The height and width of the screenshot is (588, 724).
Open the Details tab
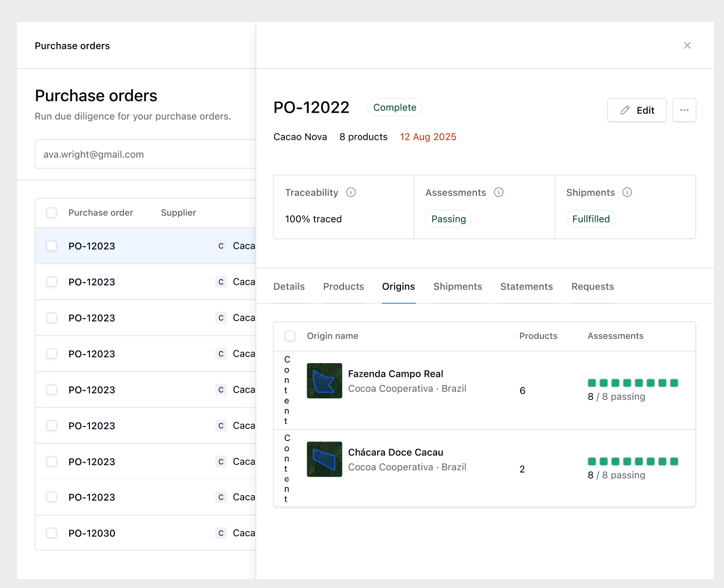[x=289, y=287]
